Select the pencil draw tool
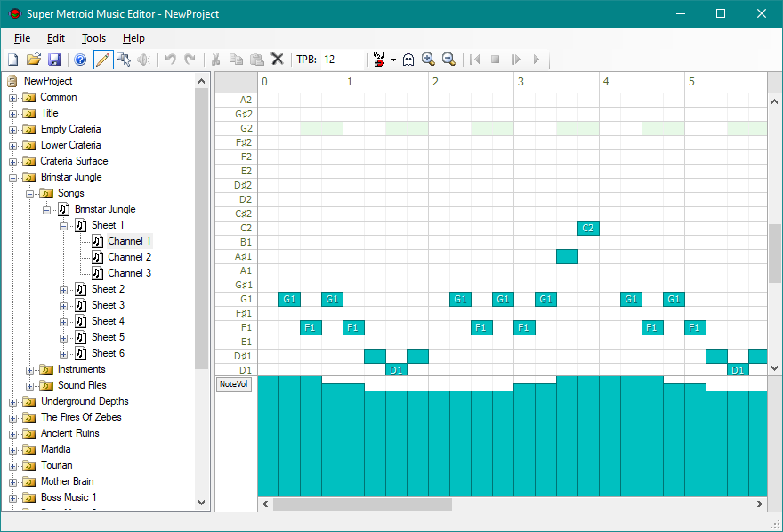 point(103,60)
